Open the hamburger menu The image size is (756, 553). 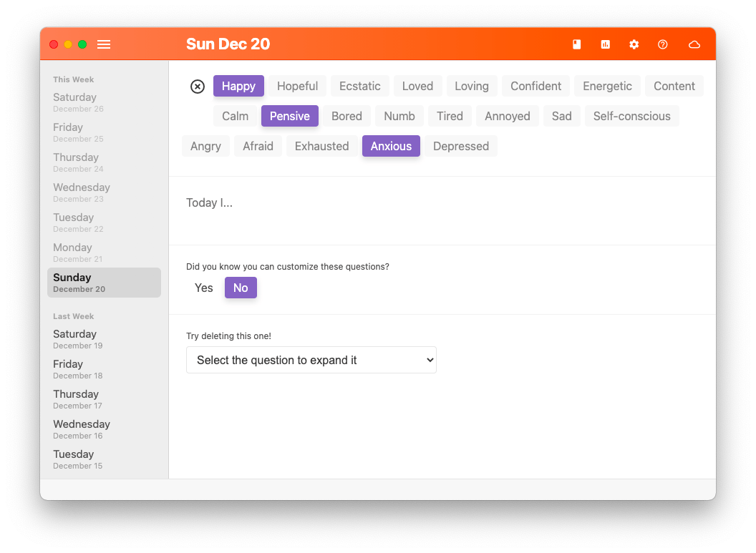tap(103, 44)
